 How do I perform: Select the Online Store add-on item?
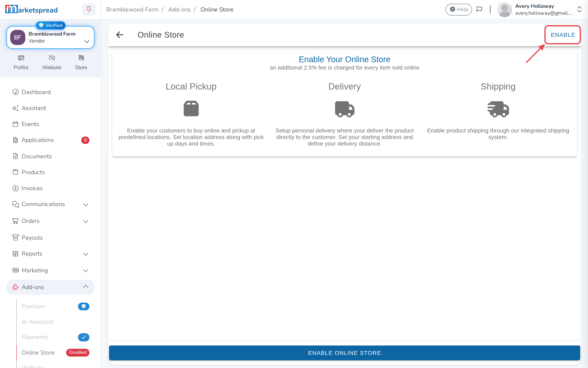point(38,352)
